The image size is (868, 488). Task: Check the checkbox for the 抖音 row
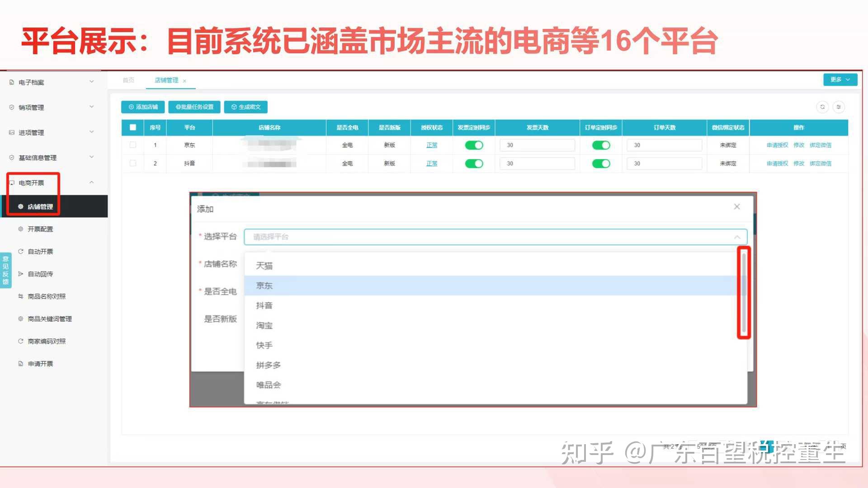(x=133, y=163)
